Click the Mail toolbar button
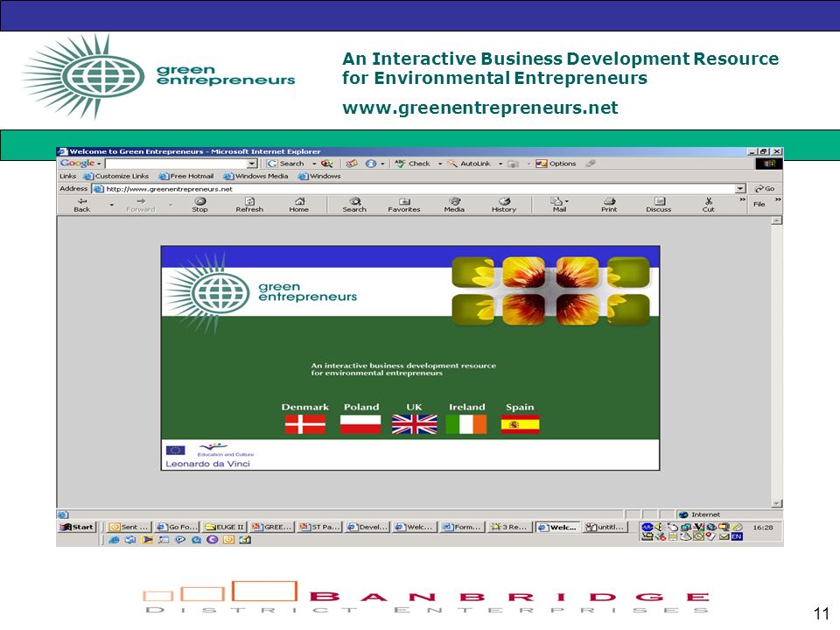The image size is (840, 630). pyautogui.click(x=559, y=205)
